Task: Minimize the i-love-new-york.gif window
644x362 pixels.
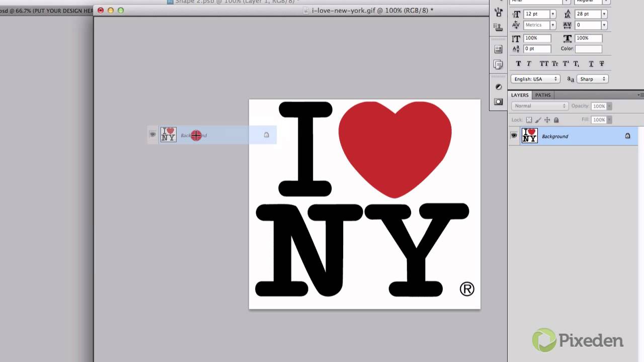Action: [111, 10]
